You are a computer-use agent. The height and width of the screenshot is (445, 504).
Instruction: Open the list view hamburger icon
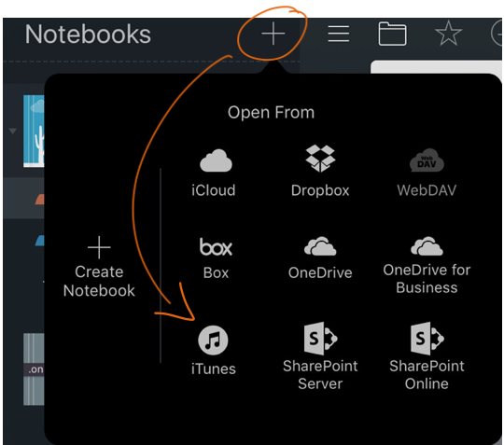[339, 34]
